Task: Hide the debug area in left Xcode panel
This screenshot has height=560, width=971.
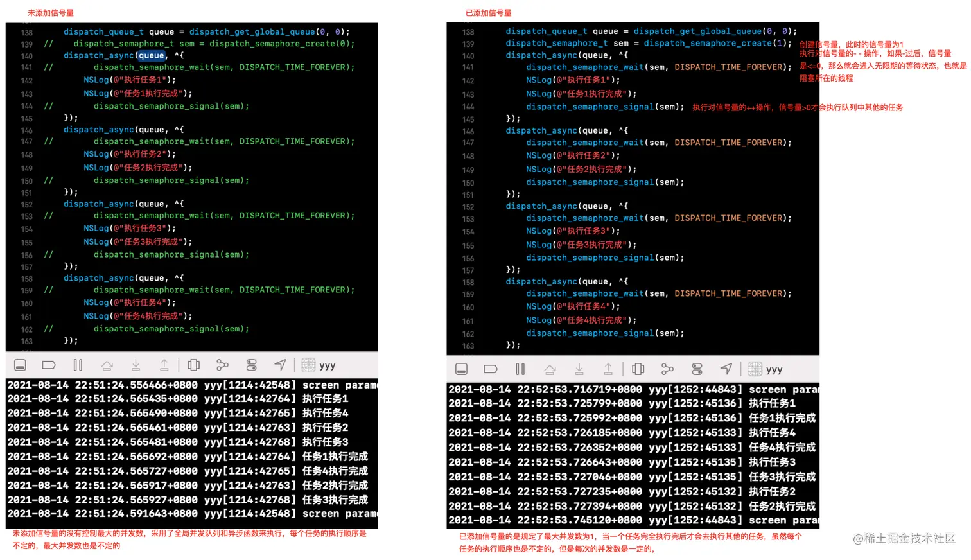Action: coord(20,365)
